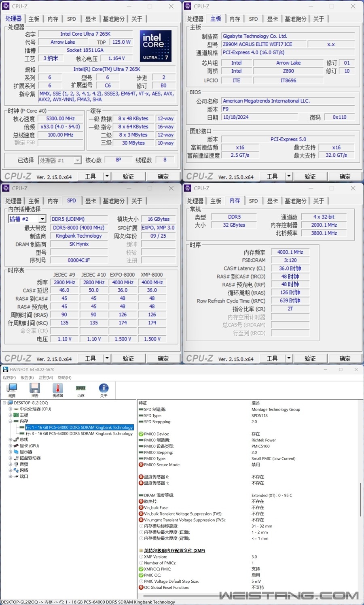Click the Intel Core Ultra 7 logo
This screenshot has width=364, height=605.
[156, 46]
